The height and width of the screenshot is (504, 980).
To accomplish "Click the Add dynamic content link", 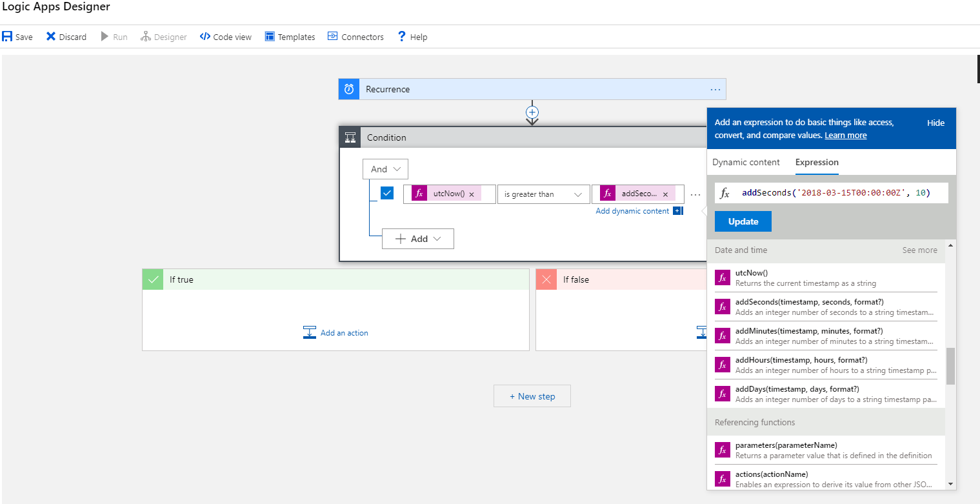I will tap(632, 211).
